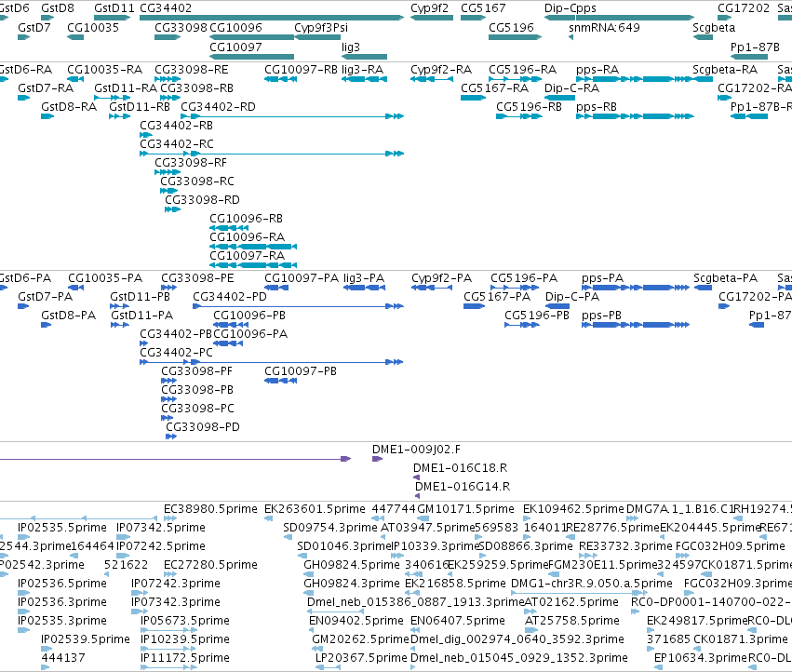Click transcript CG33098-RD label

(202, 199)
